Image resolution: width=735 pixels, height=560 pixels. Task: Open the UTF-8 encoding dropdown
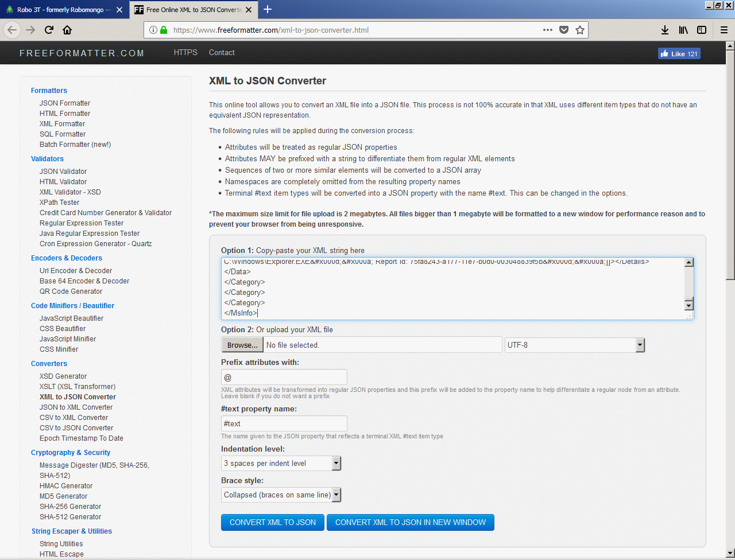(575, 345)
